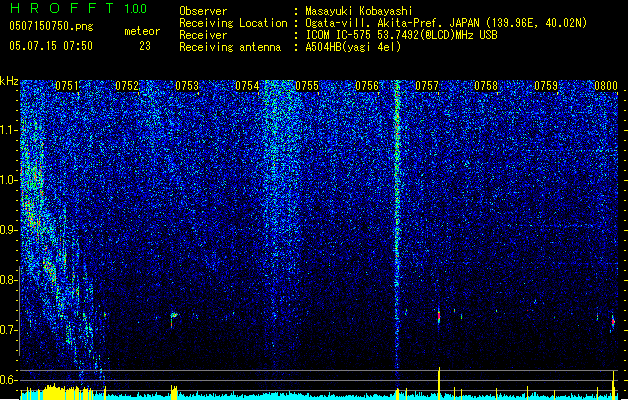Click the 0756 time marker
The image size is (629, 400).
tap(367, 85)
